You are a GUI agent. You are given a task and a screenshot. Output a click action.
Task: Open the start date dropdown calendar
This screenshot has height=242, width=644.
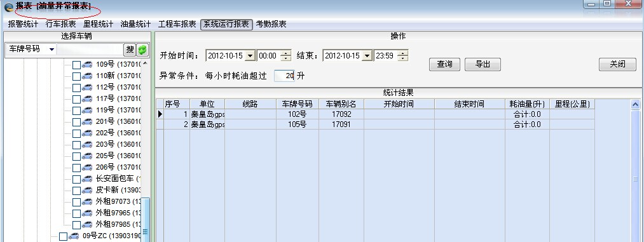[250, 55]
